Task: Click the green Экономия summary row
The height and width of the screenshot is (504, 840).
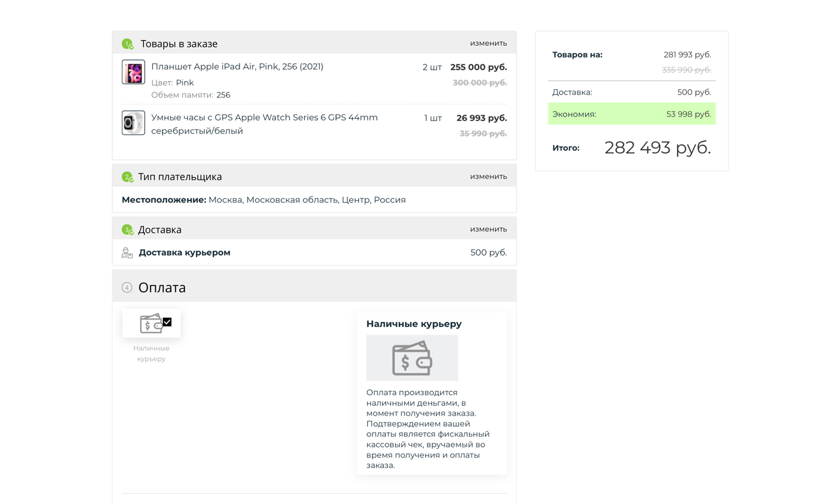Action: click(x=631, y=114)
